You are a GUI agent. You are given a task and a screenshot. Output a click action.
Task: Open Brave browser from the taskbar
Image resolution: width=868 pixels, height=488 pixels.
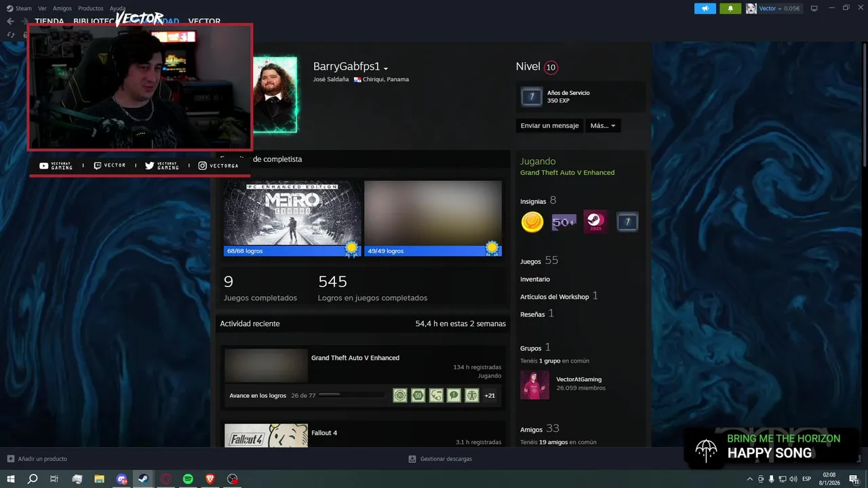(210, 479)
